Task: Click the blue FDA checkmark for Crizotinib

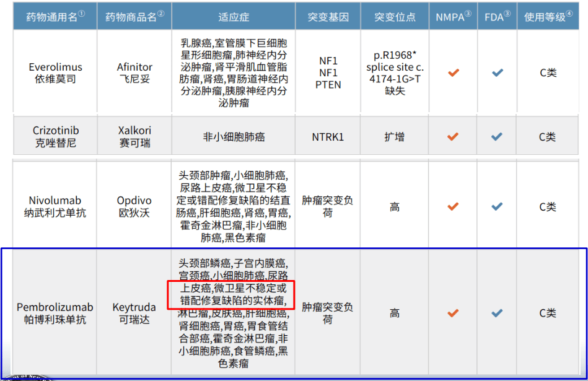Action: pos(497,136)
